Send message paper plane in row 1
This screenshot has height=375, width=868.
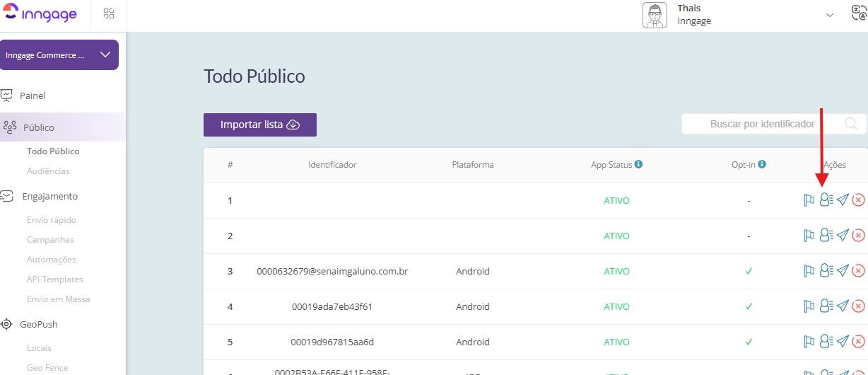[843, 200]
